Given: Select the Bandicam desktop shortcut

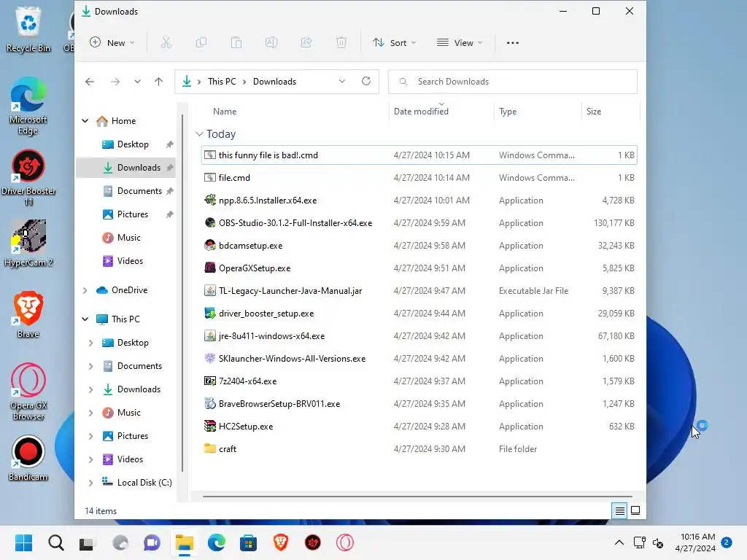Looking at the screenshot, I should pyautogui.click(x=28, y=458).
